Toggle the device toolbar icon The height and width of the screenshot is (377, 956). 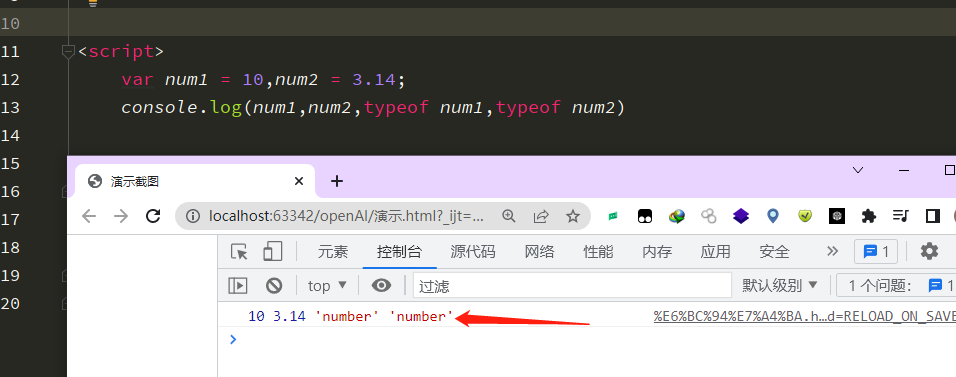[x=273, y=251]
